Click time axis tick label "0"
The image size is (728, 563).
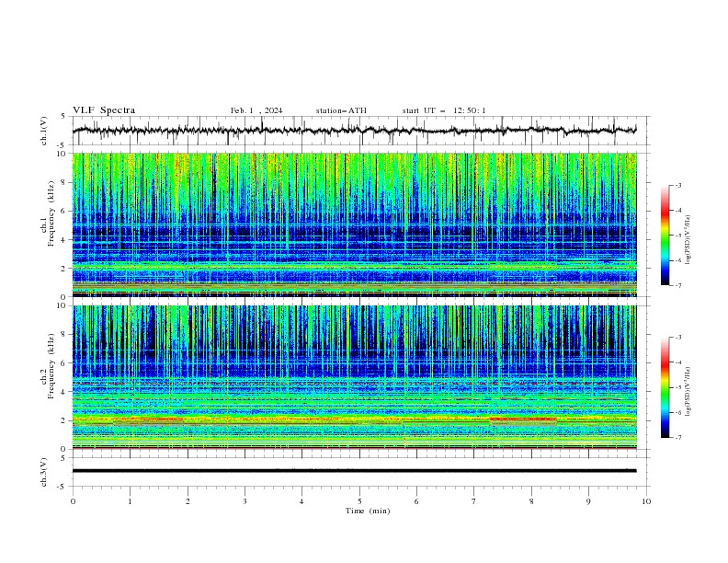[x=73, y=501]
